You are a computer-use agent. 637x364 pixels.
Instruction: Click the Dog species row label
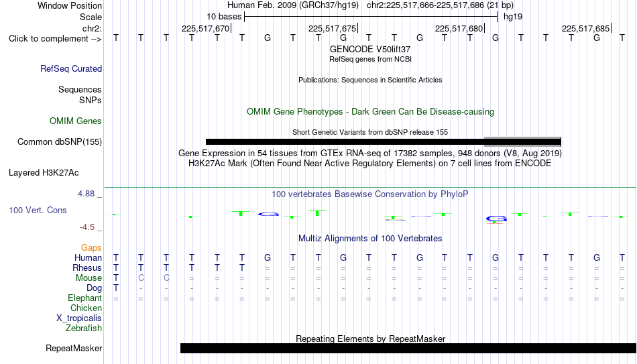[x=94, y=288]
